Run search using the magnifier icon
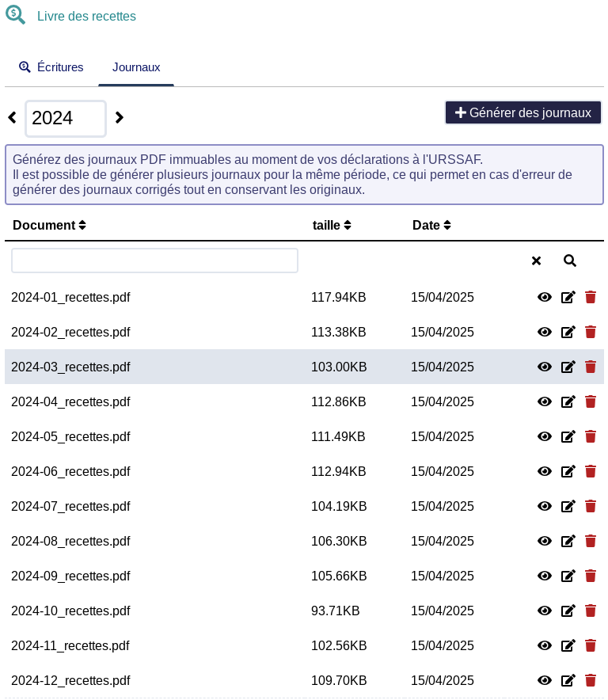 point(570,261)
